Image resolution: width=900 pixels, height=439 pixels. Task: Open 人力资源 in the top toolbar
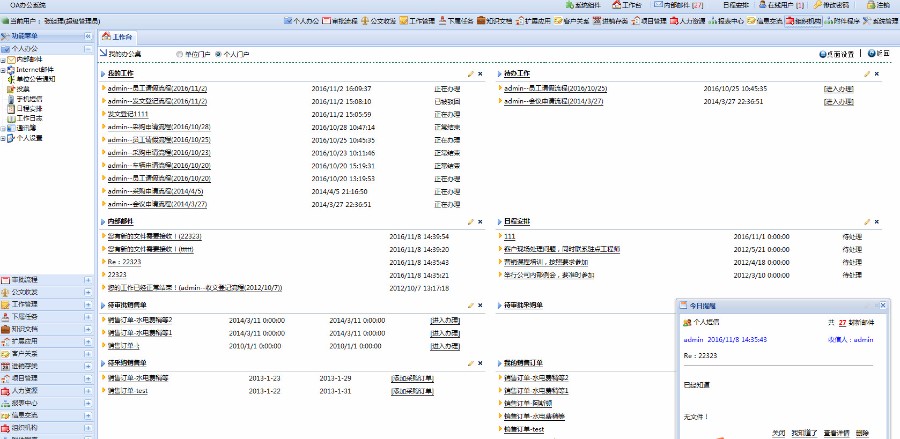(x=688, y=21)
